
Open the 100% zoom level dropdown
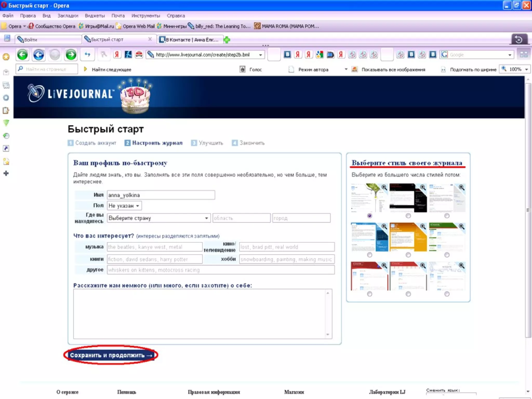point(527,69)
